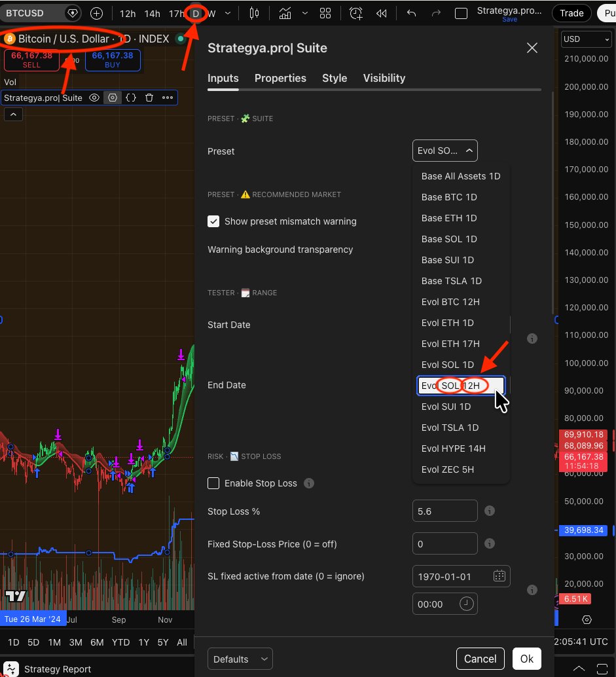616x677 pixels.
Task: Set chart range to YTD
Action: pos(120,642)
